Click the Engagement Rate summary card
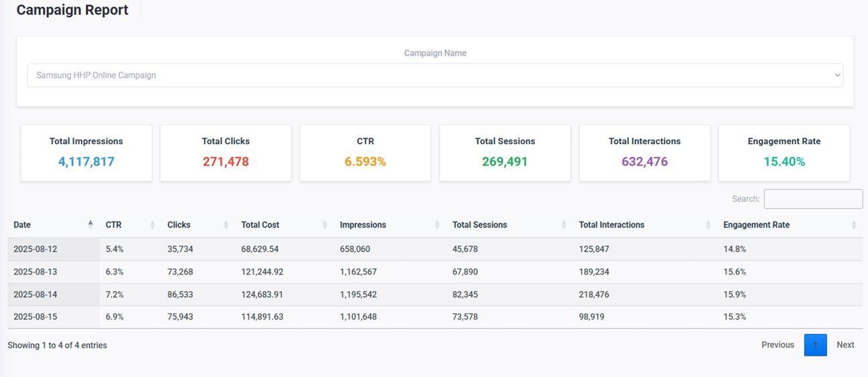The image size is (868, 377). [x=783, y=152]
